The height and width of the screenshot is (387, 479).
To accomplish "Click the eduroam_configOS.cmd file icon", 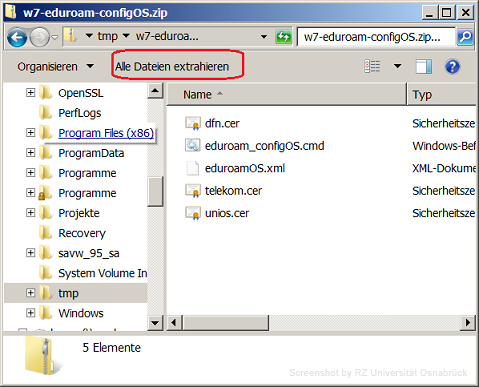I will (193, 145).
